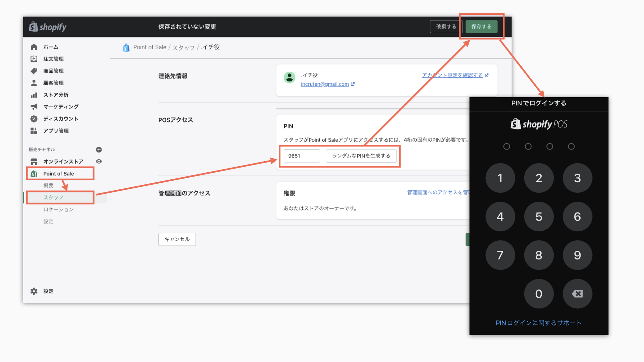Select ストア分析 menu item
644x362 pixels.
tap(56, 95)
